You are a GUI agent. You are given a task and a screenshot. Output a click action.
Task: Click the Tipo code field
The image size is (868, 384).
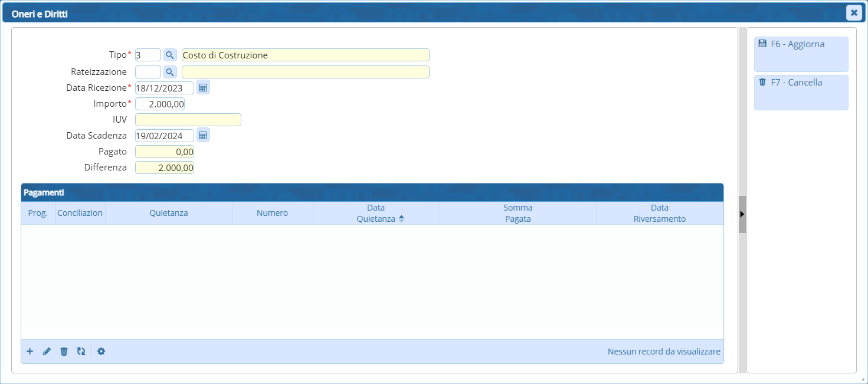point(148,55)
